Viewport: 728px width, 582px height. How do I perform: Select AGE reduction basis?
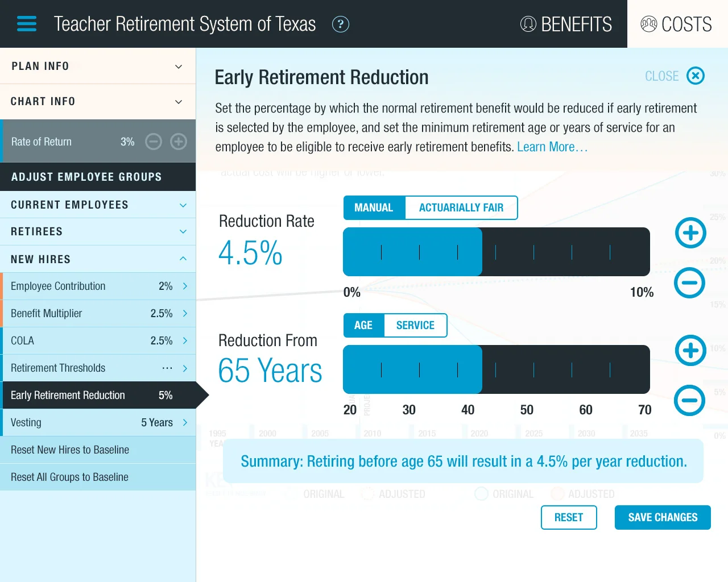363,325
